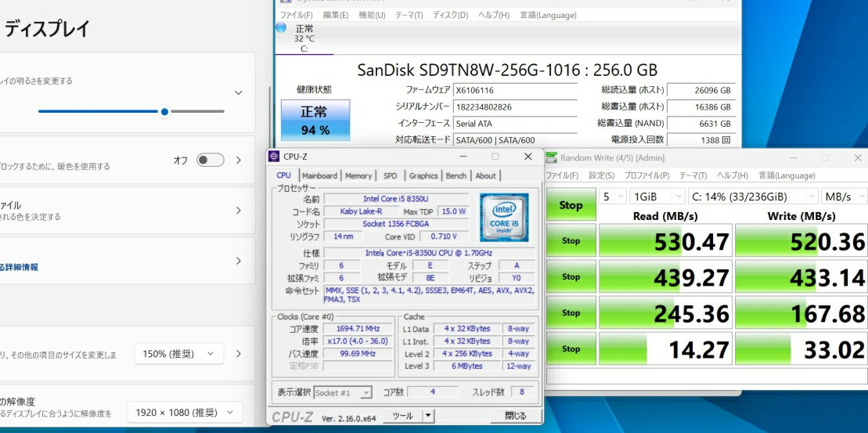The image size is (868, 433).
Task: Click the CPU-Z app icon in title bar
Action: point(273,157)
